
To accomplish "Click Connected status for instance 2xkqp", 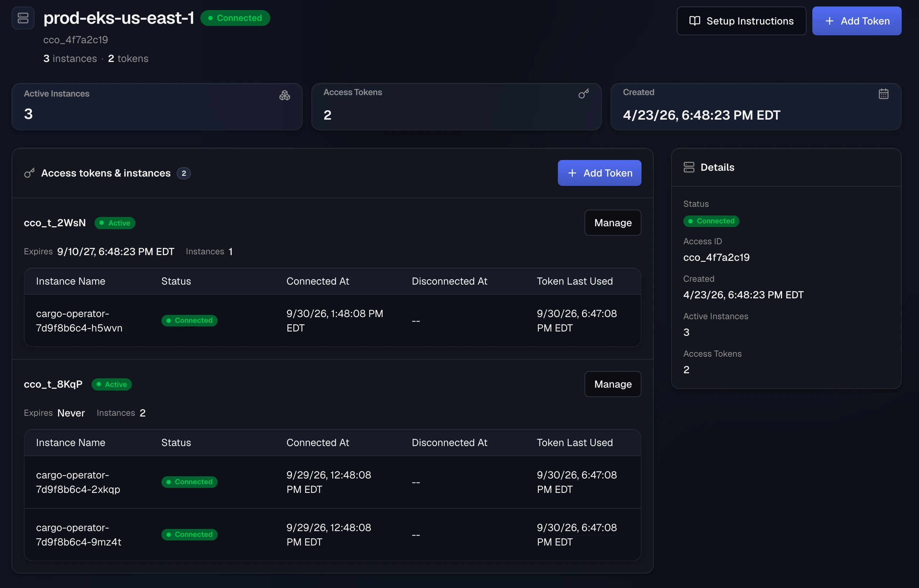I will 189,482.
